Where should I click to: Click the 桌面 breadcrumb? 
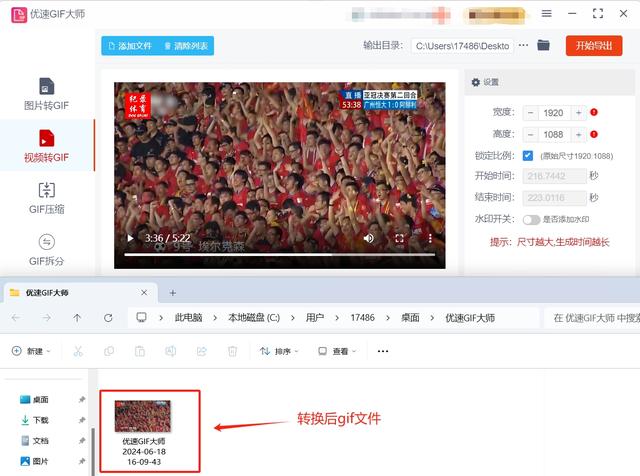click(x=410, y=318)
